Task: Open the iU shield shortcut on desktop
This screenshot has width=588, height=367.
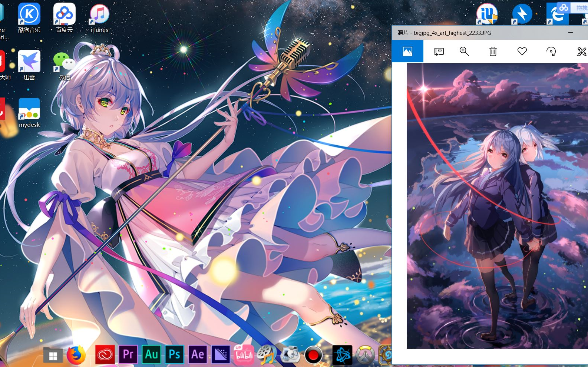Action: pos(487,14)
